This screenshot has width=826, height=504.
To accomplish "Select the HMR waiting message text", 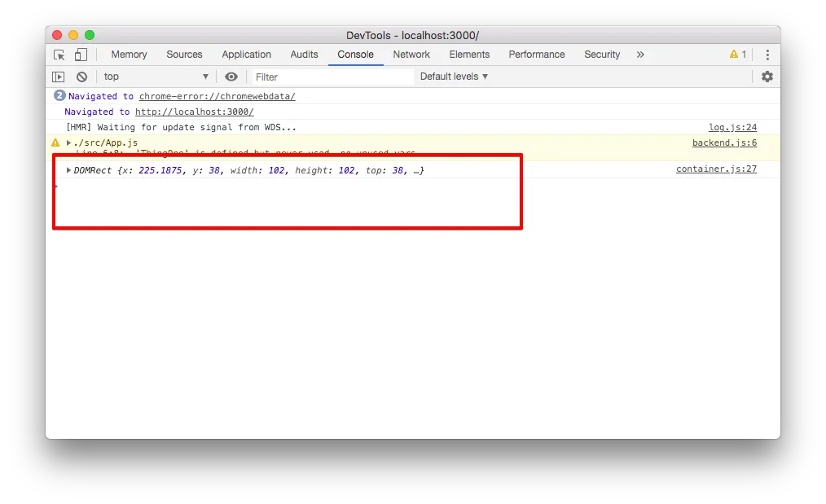I will point(181,128).
